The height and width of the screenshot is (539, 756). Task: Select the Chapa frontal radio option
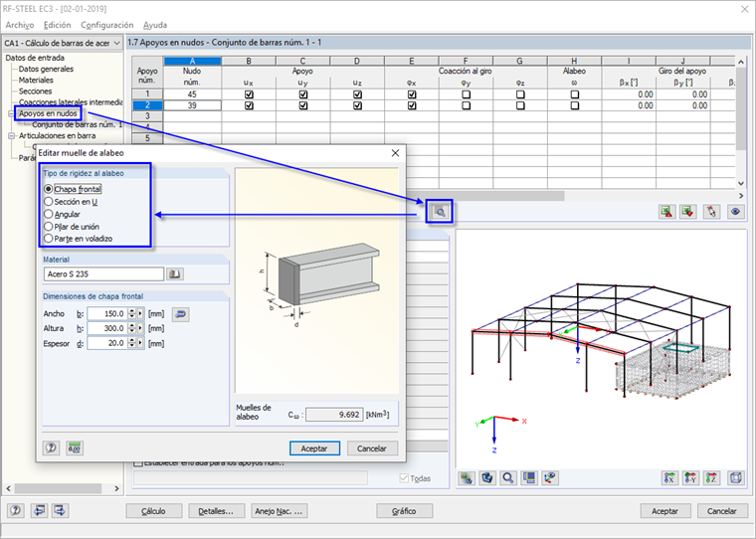click(48, 189)
